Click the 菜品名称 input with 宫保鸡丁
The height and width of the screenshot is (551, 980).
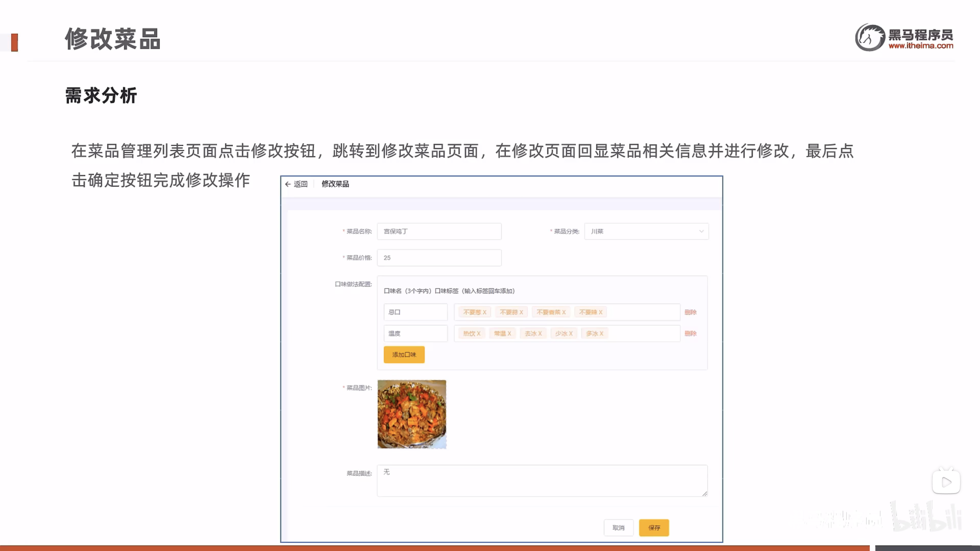(439, 231)
